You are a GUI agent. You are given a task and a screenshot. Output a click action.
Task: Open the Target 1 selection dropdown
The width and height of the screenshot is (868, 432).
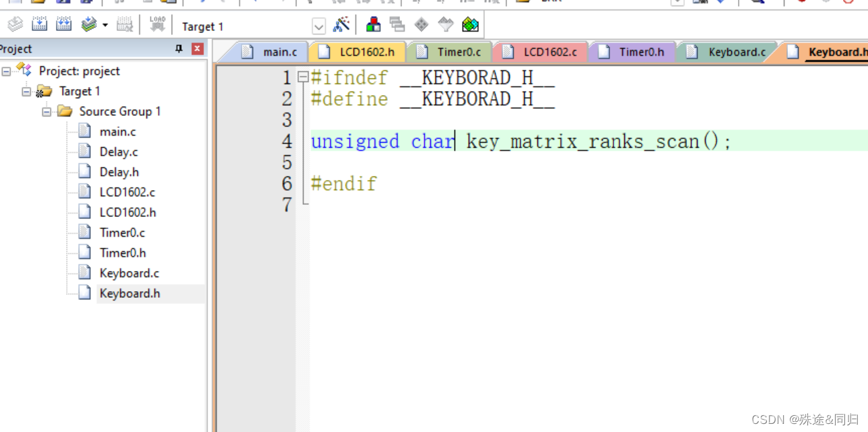click(318, 26)
